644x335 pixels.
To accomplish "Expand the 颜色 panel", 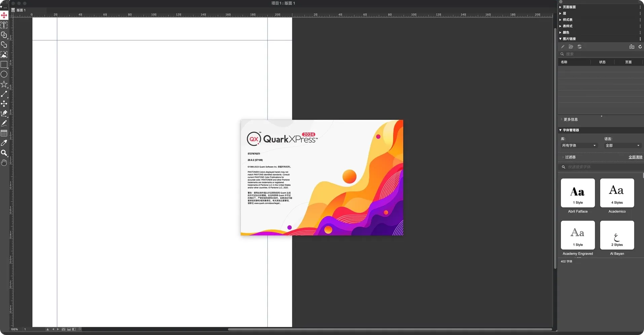I will tap(560, 33).
